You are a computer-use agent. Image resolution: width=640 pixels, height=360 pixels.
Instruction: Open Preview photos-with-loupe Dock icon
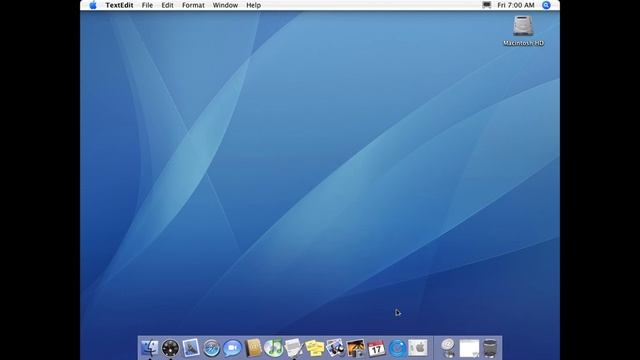[x=335, y=348]
